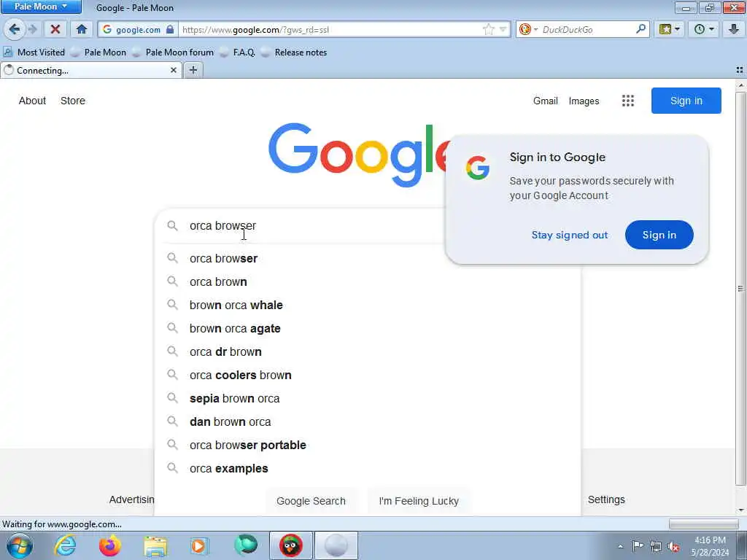Click the About link
This screenshot has width=747, height=560.
[x=32, y=101]
